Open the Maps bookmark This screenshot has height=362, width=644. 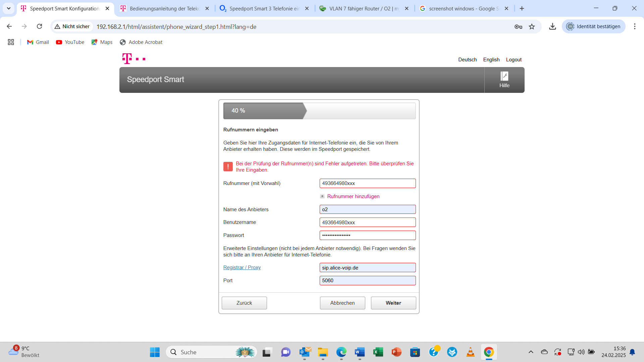click(x=102, y=42)
